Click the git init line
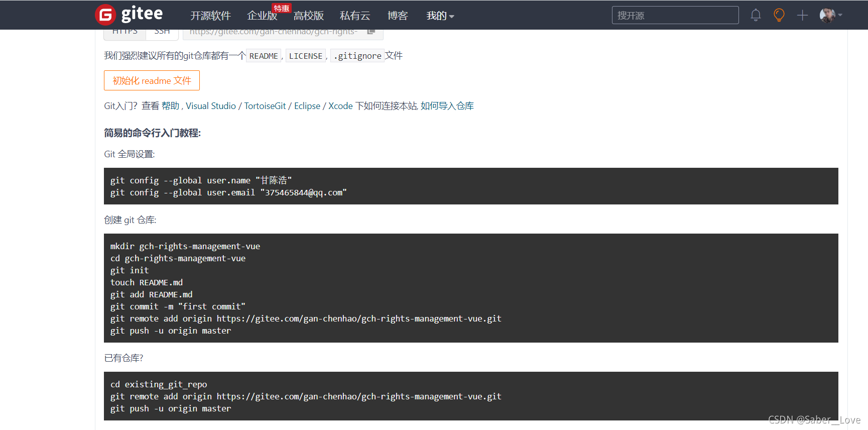 point(130,270)
